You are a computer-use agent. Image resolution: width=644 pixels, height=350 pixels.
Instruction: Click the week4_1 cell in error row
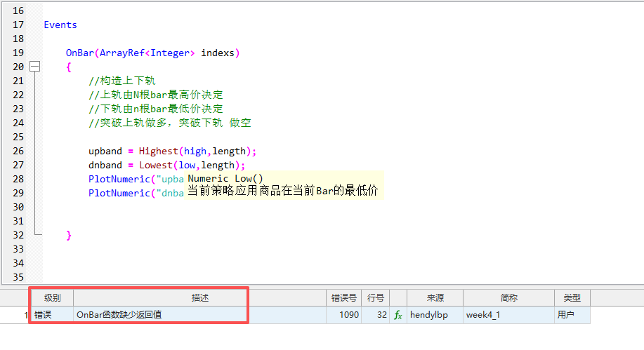[x=483, y=316]
